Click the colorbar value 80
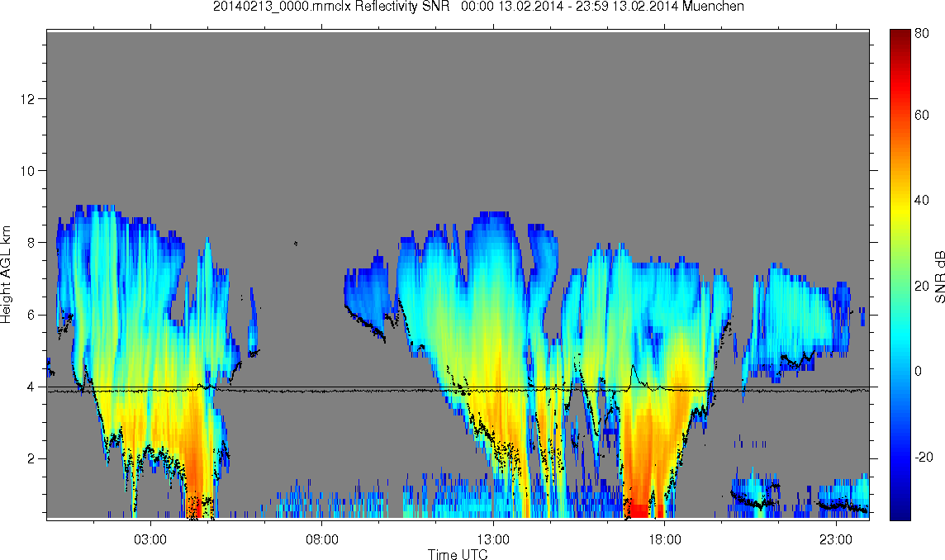 (922, 34)
